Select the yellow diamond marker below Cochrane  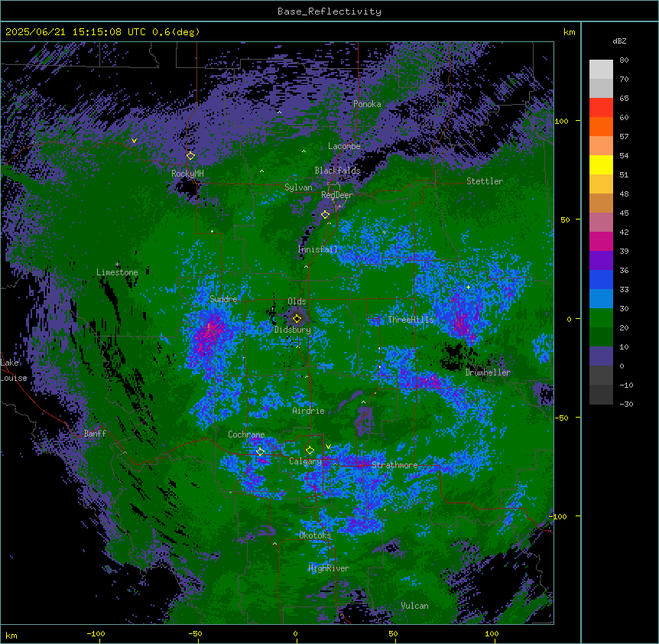(260, 451)
